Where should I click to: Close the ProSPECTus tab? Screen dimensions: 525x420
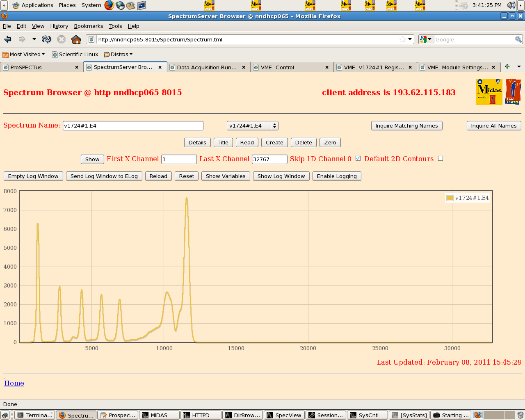point(77,67)
